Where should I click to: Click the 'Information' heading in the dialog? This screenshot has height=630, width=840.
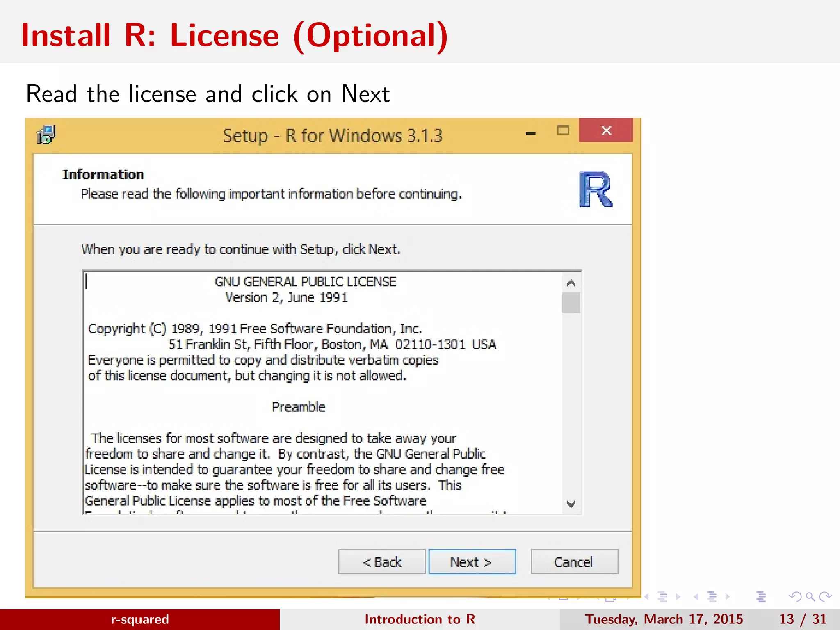click(x=103, y=174)
